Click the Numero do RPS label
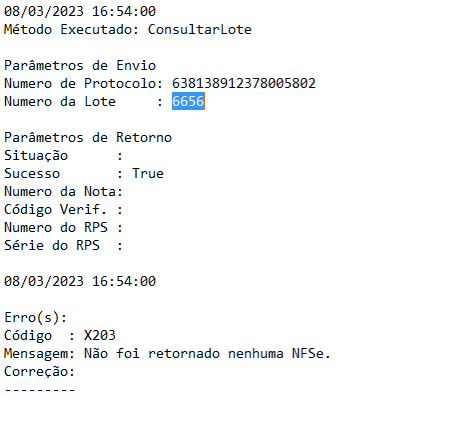This screenshot has height=423, width=457. tap(56, 227)
